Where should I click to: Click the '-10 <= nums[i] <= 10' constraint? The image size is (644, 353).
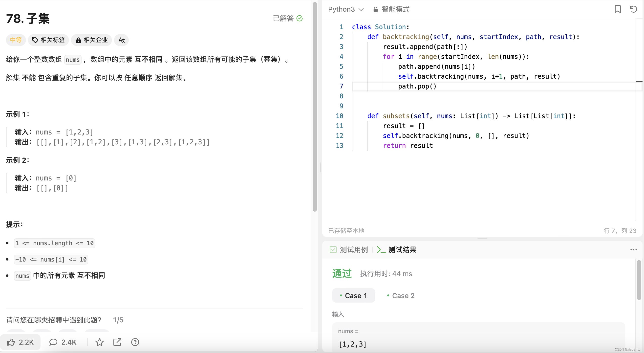pos(51,259)
